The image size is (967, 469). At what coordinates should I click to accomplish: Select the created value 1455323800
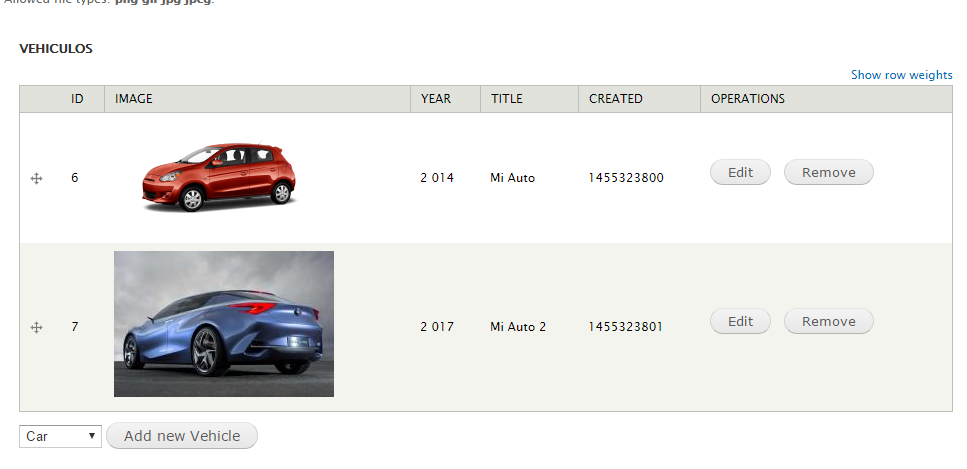tap(626, 178)
